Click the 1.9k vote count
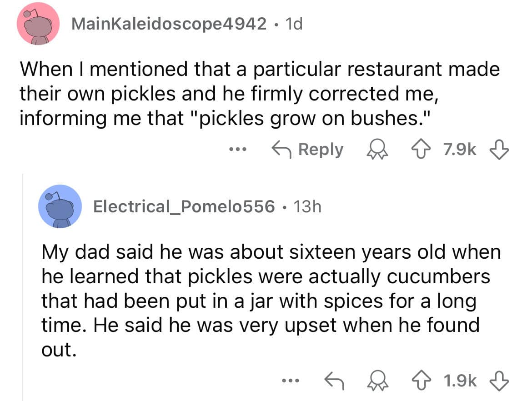532x401 pixels. (460, 381)
